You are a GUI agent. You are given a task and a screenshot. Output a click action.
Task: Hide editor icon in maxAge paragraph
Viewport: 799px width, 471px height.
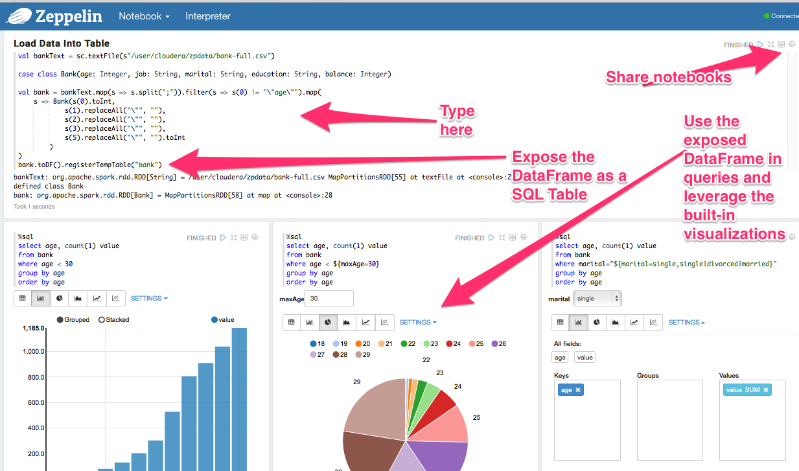tap(502, 238)
